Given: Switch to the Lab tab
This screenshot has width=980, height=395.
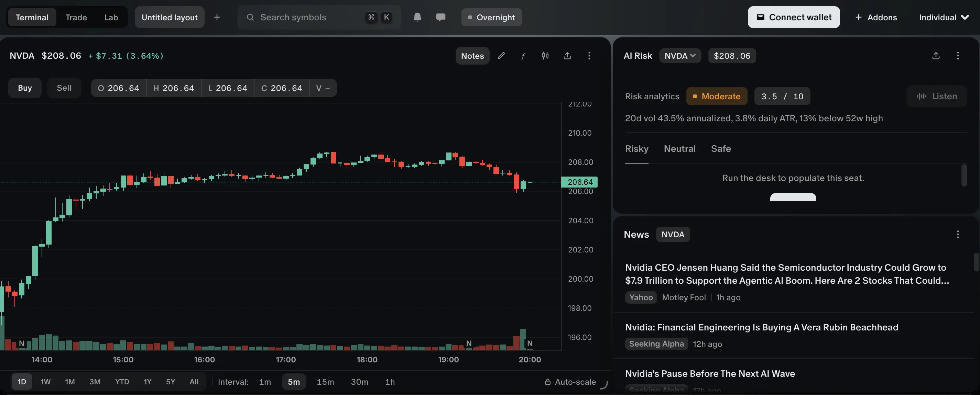Looking at the screenshot, I should coord(111,17).
